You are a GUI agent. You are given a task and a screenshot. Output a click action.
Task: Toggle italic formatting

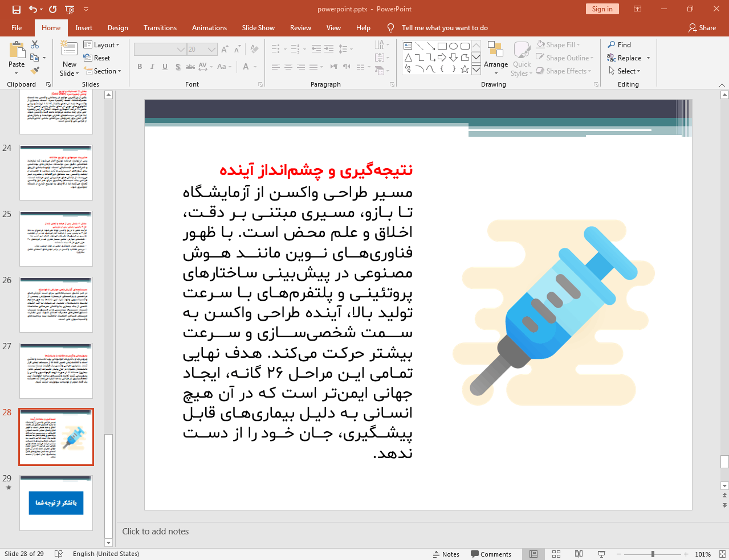152,67
